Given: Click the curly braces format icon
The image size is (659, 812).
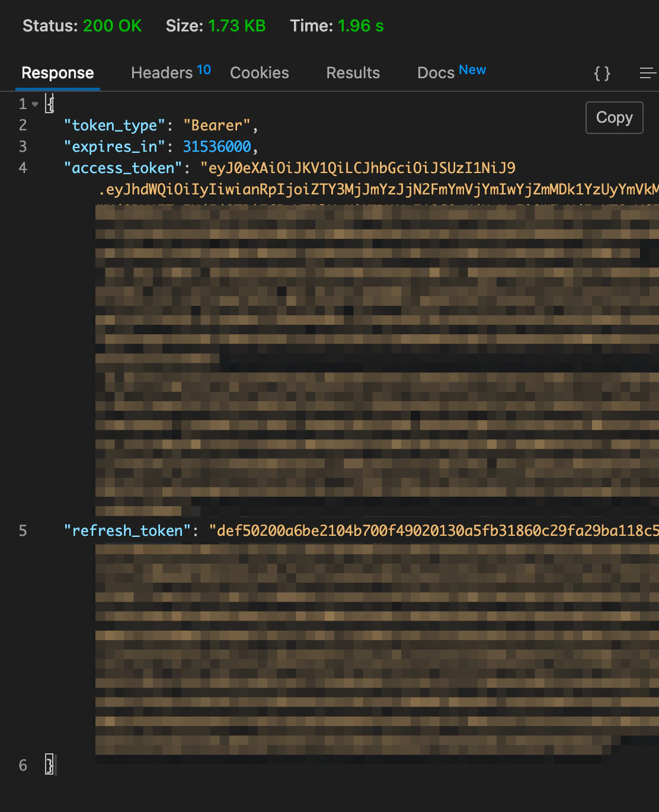Looking at the screenshot, I should (602, 73).
